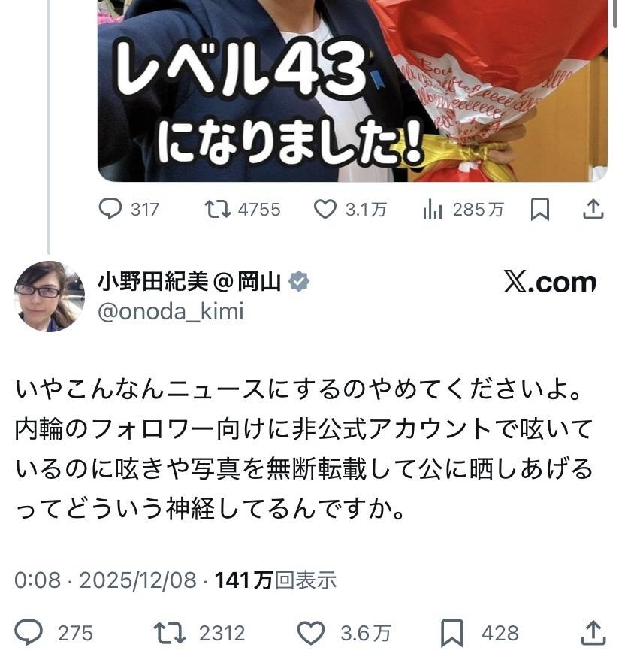Open the 0:08 · 2025/12/08 timestamp
Viewport: 622px width, 672px height.
(105, 580)
